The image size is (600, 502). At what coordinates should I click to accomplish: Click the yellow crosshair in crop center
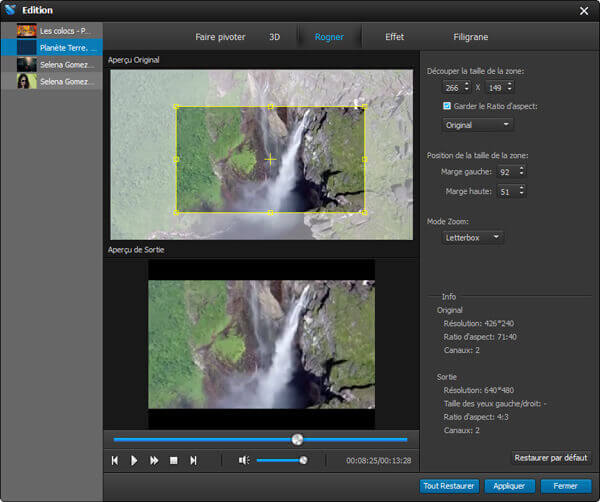270,159
